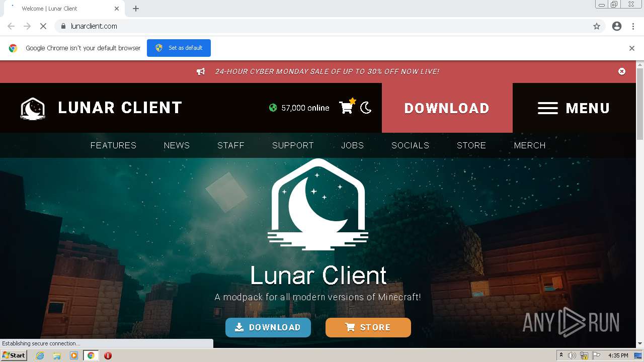Click the Lunar Client logo in header
Viewport: 644px width, 362px height.
click(33, 108)
